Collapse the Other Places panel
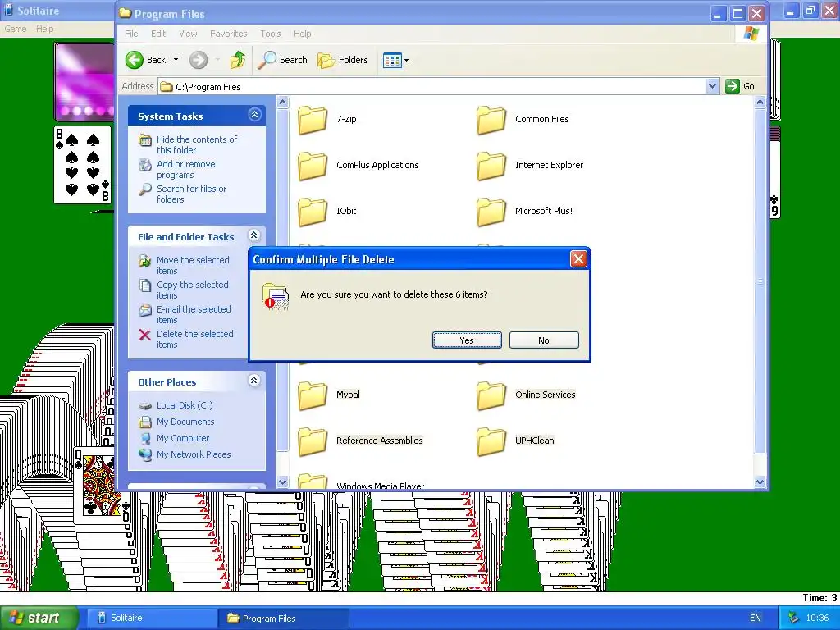Screen dimensions: 840x630 [x=254, y=381]
